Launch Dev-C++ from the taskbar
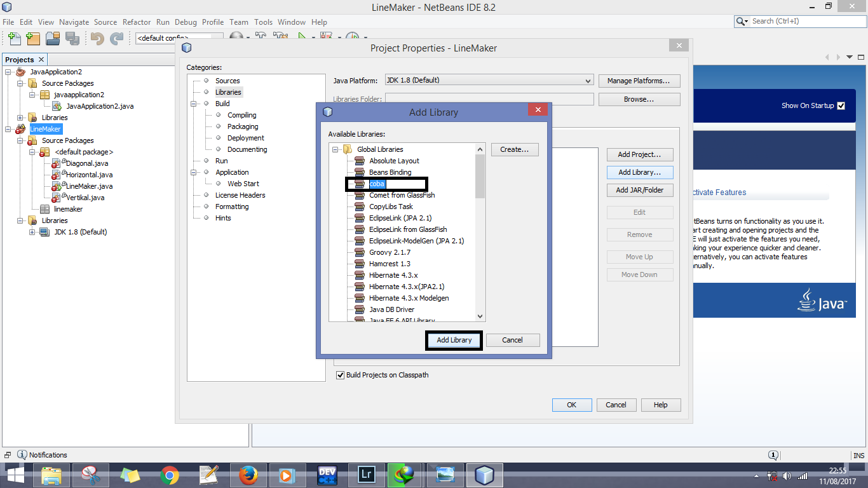 coord(327,475)
